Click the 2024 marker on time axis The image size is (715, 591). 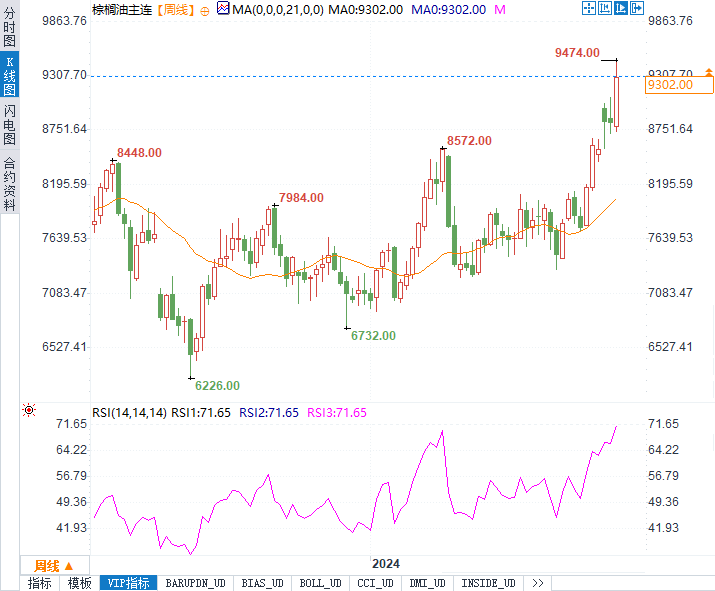tap(386, 564)
